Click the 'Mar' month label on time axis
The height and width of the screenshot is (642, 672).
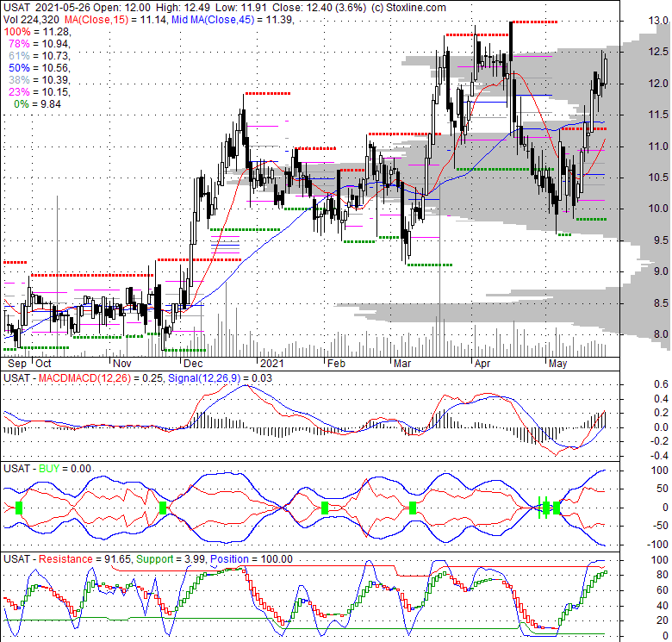[402, 364]
